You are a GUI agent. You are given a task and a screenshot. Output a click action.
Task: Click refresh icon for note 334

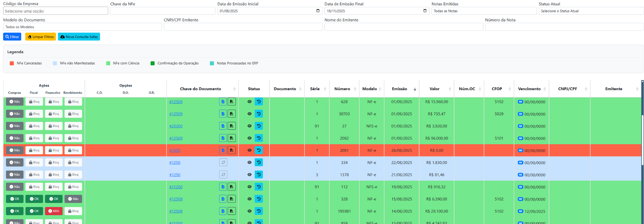(223, 163)
